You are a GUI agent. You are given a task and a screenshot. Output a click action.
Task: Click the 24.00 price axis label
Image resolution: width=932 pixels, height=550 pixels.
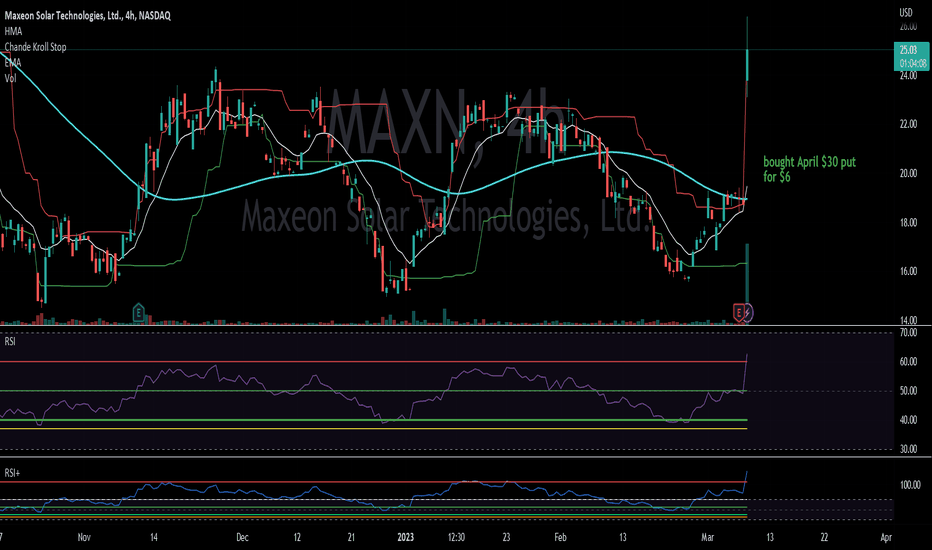pyautogui.click(x=908, y=76)
